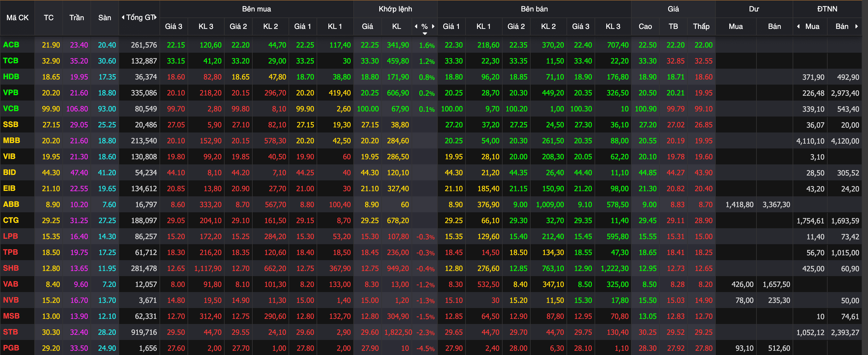
Task: Click EIB average price 20.82
Action: click(676, 189)
